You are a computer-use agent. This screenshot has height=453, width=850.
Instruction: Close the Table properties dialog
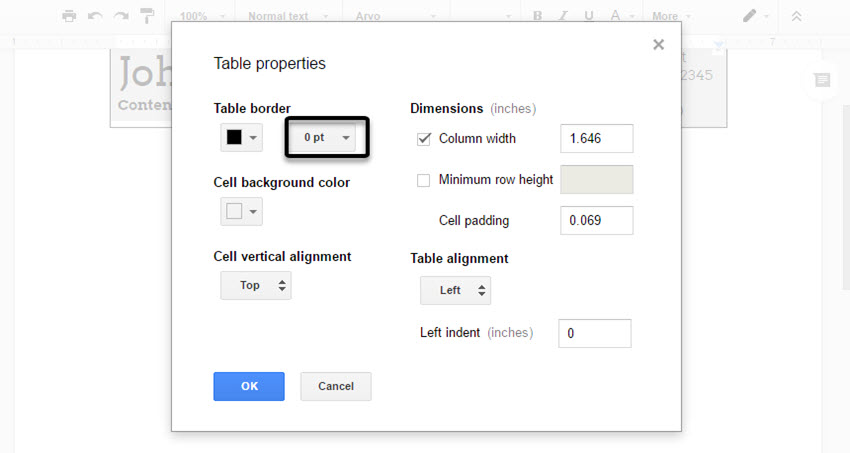pos(659,44)
